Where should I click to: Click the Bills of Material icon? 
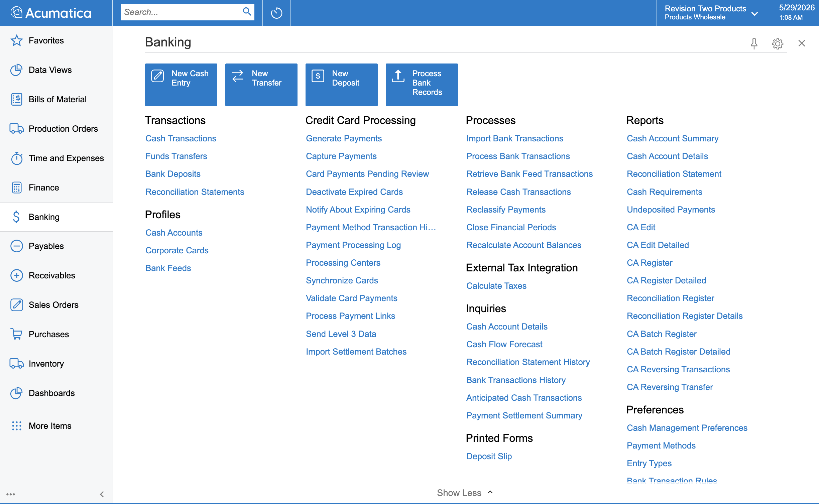click(16, 99)
